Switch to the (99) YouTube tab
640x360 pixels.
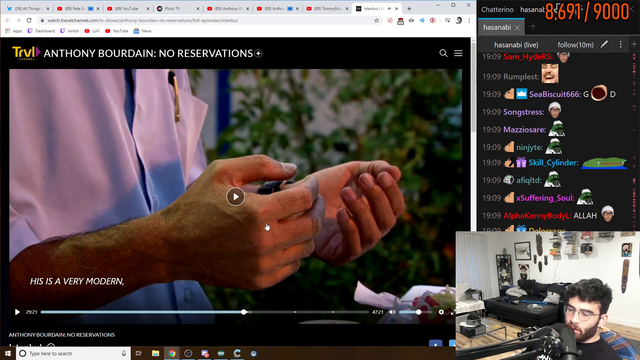pyautogui.click(x=127, y=8)
